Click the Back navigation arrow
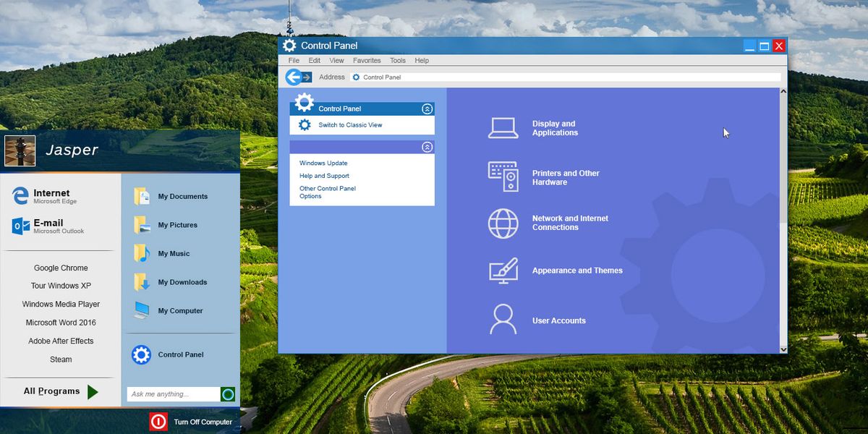The width and height of the screenshot is (868, 434). click(x=292, y=76)
